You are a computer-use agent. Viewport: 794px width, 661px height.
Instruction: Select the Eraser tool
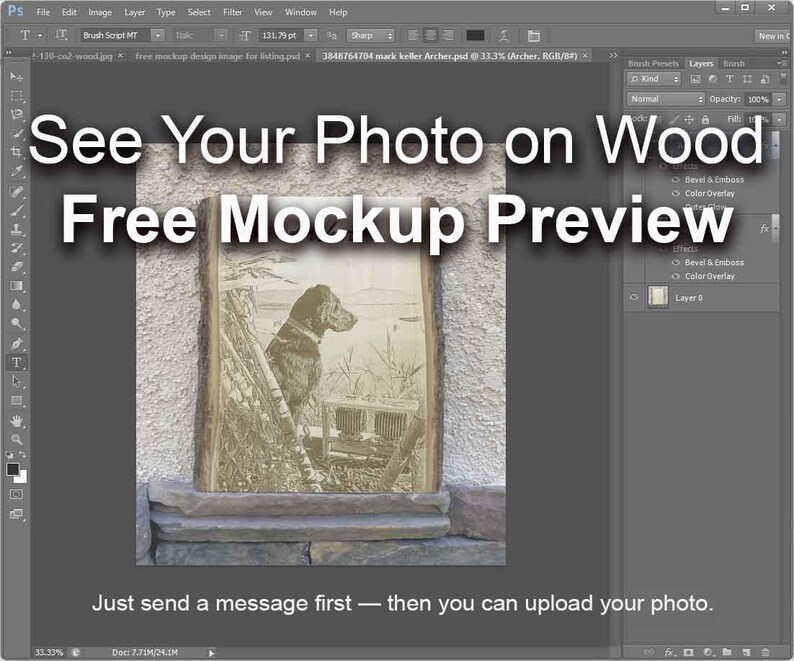16,266
